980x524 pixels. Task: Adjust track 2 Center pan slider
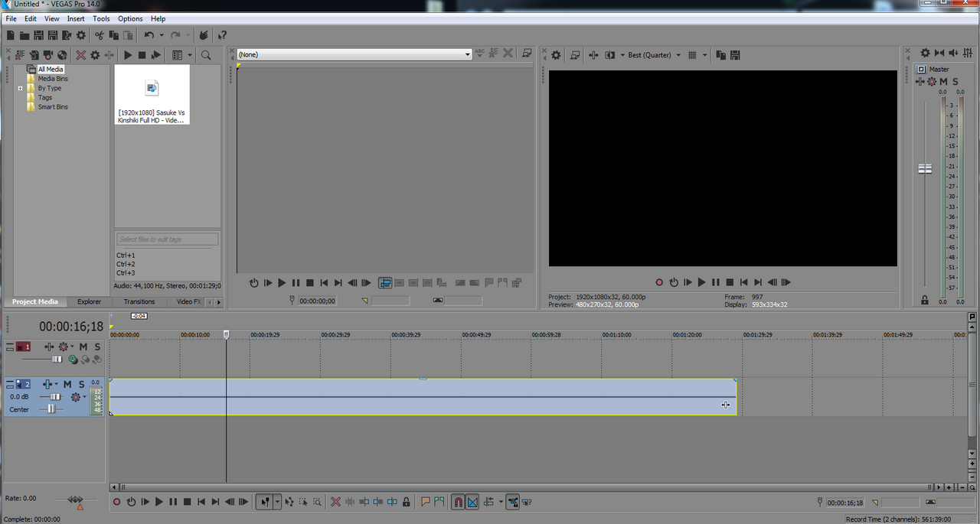(52, 409)
